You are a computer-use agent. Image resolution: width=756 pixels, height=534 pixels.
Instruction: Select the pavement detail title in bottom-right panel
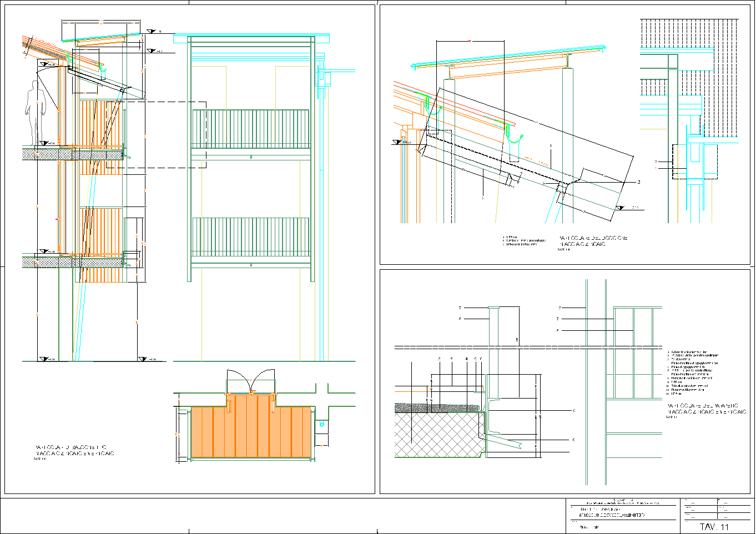tap(705, 409)
